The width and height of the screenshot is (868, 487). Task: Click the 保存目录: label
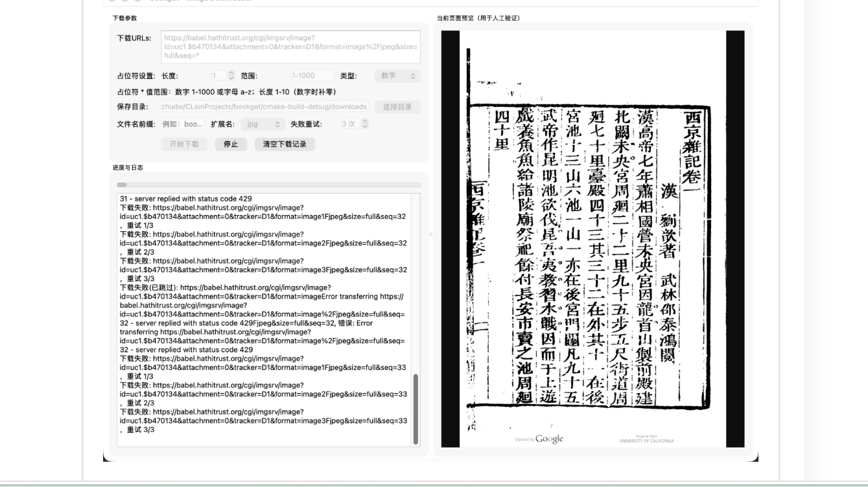(132, 107)
